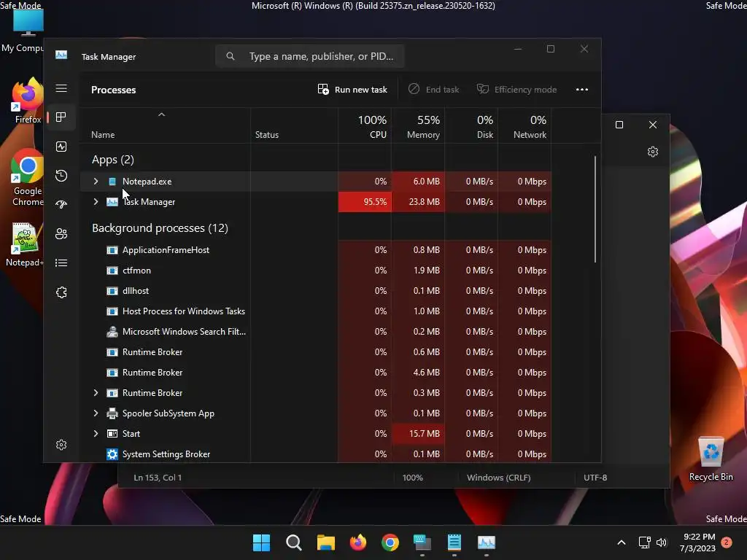Click the Microsoft Windows Search Filter icon
This screenshot has width=747, height=560.
[x=112, y=332]
